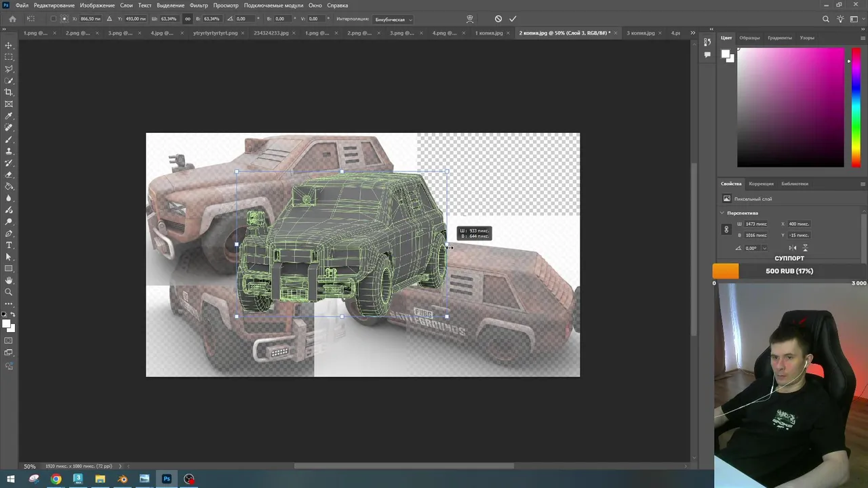Screen dimensions: 868x488
Task: Toggle relative positioning triangle in options bar
Action: [109, 19]
